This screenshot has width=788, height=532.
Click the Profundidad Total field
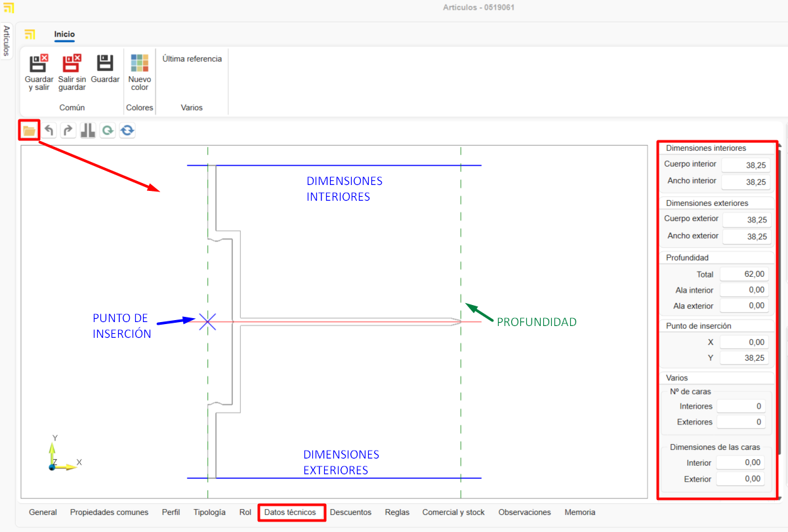click(x=745, y=274)
